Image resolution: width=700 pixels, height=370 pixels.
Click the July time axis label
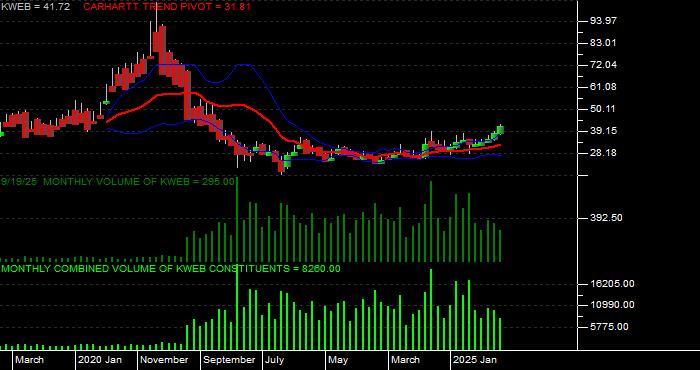coord(274,360)
